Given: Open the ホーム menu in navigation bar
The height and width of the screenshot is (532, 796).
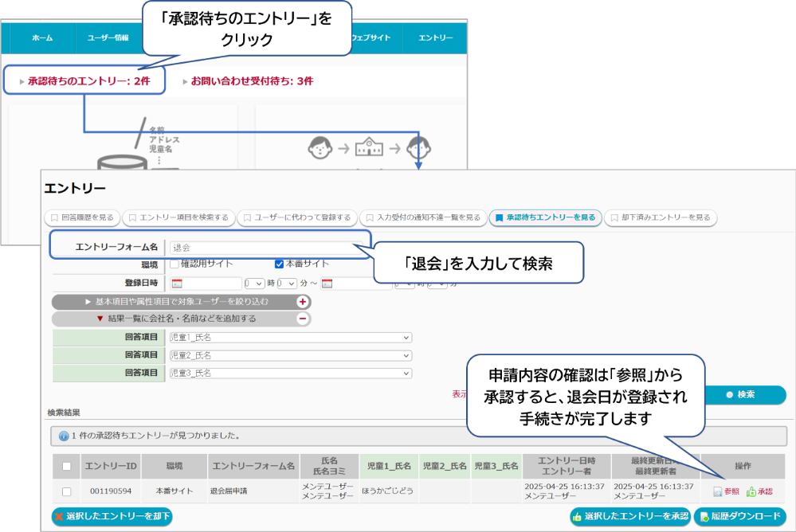Looking at the screenshot, I should pos(42,38).
